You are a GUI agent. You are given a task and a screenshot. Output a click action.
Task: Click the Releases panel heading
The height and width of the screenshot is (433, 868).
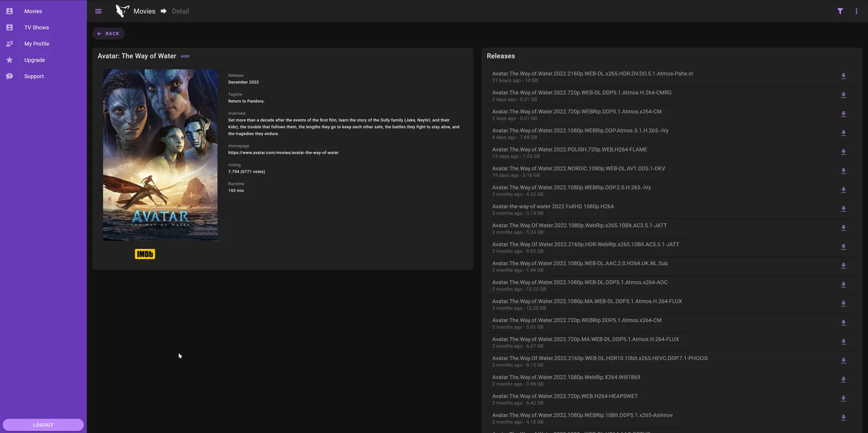[x=501, y=56]
